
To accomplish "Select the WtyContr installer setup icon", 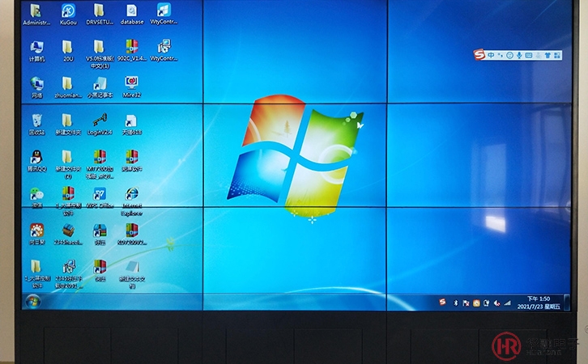I will click(164, 50).
